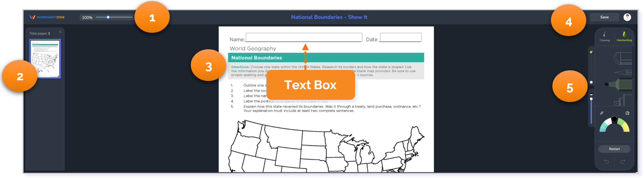Select the eraser tool
This screenshot has height=178, width=644.
point(623,58)
